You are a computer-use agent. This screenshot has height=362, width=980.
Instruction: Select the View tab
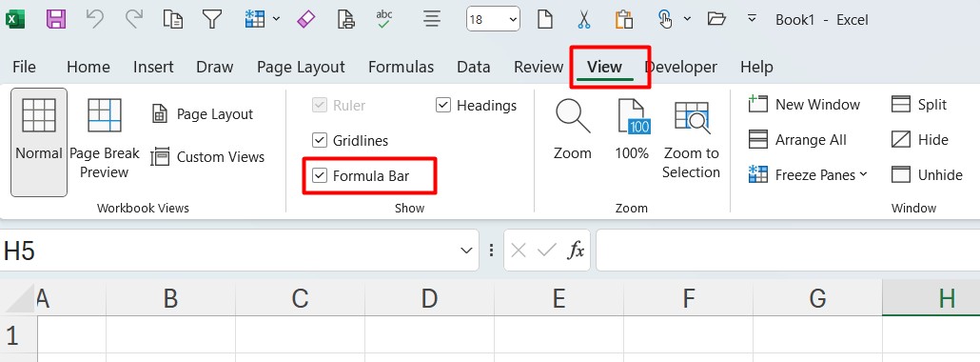[604, 67]
